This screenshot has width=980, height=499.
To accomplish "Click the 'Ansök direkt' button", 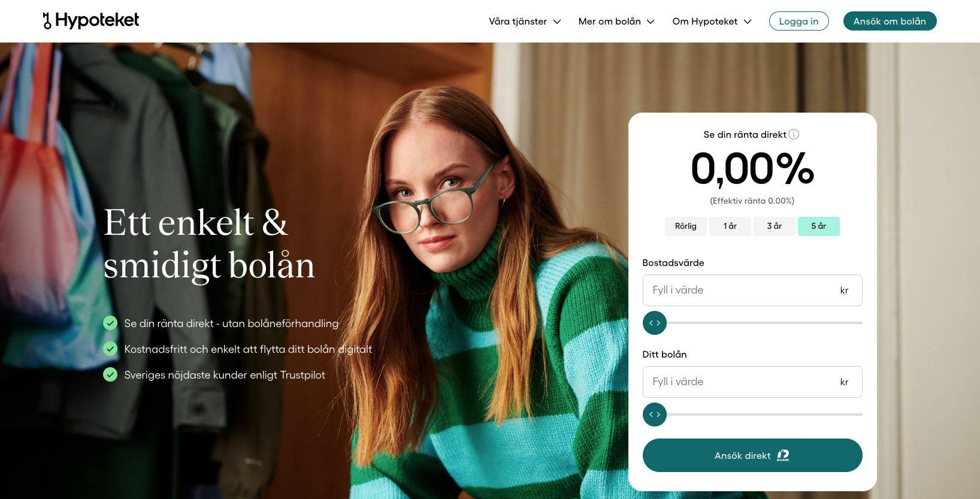I will coord(752,455).
